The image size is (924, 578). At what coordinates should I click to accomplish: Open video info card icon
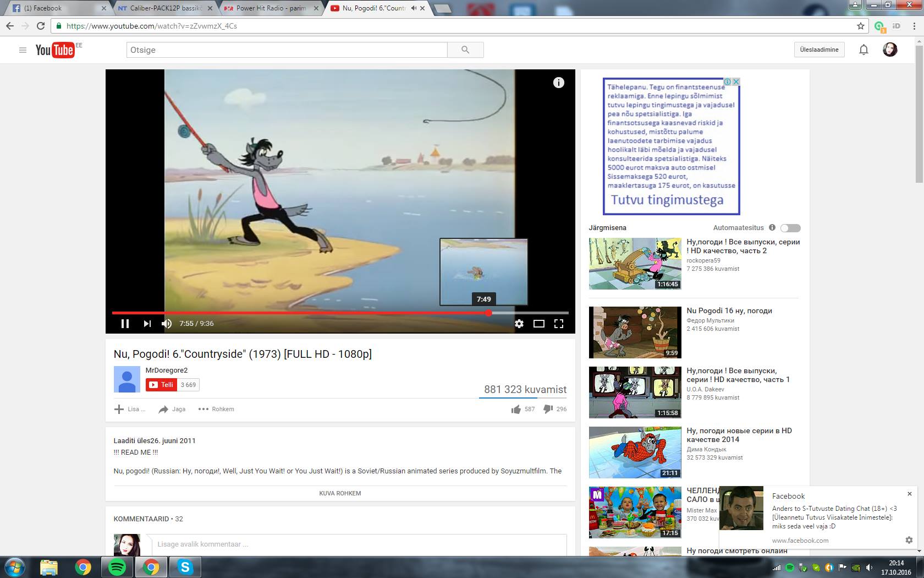(558, 83)
